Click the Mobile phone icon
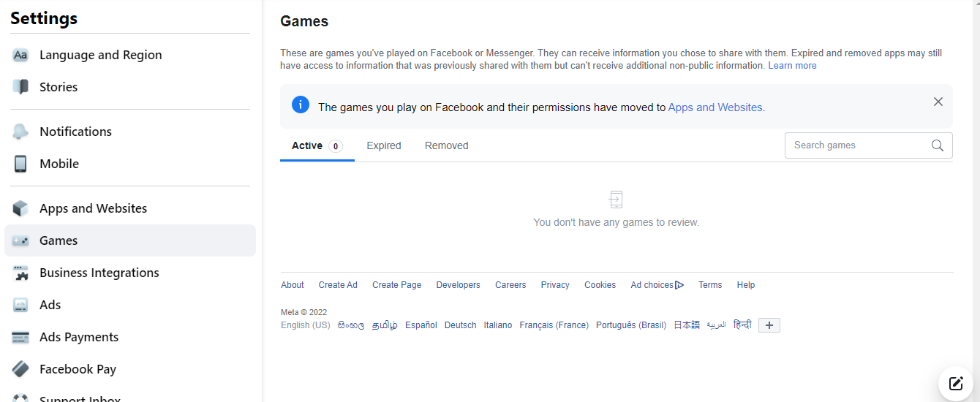980x402 pixels. (20, 164)
